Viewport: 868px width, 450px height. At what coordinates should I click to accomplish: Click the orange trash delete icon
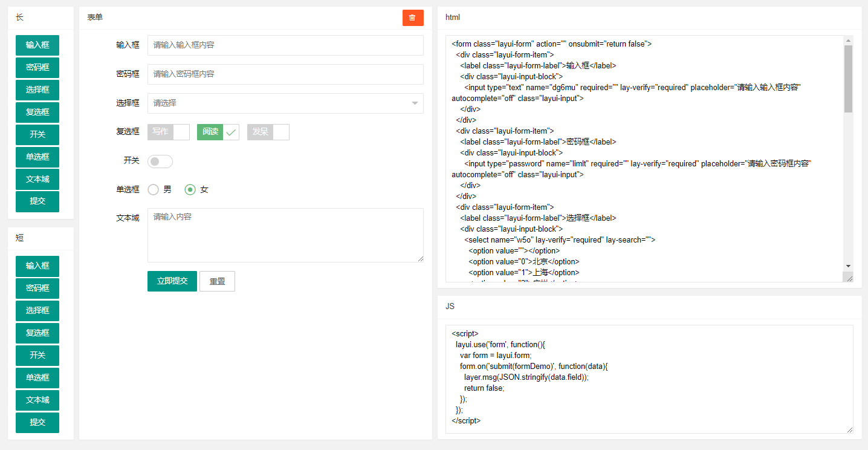point(413,18)
